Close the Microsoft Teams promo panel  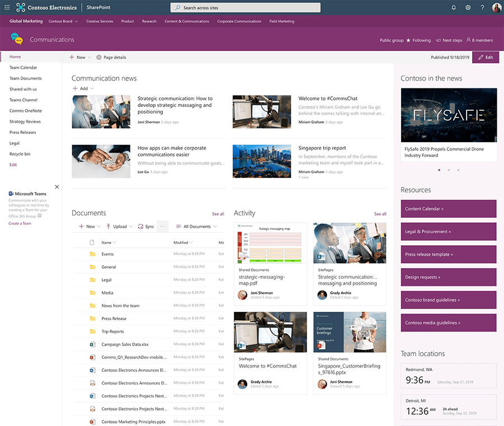[x=57, y=187]
